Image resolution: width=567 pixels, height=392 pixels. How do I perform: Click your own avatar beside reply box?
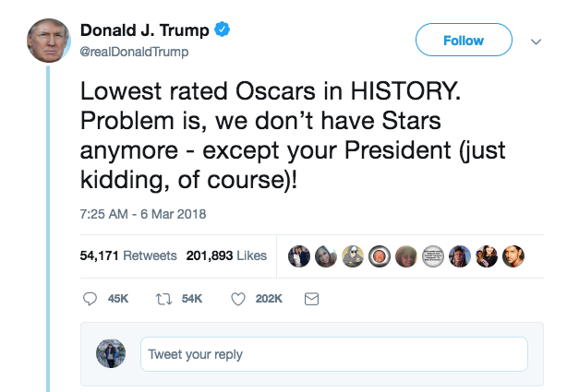click(111, 354)
